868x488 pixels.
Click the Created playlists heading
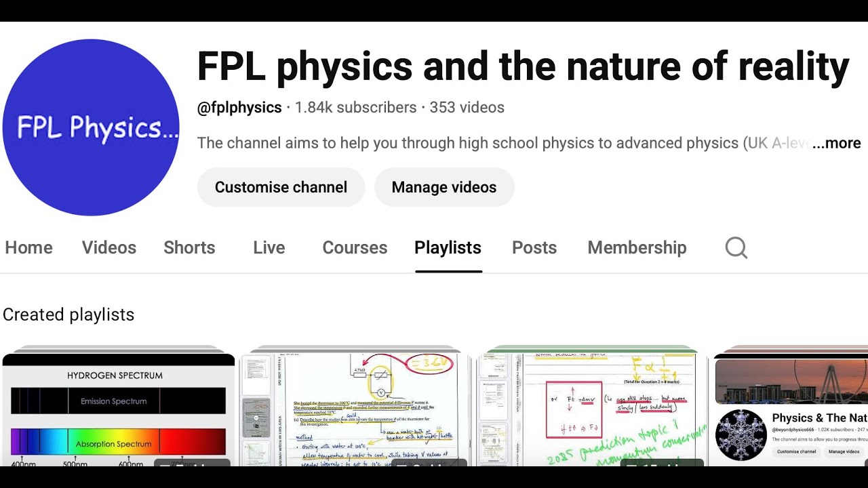pos(68,314)
